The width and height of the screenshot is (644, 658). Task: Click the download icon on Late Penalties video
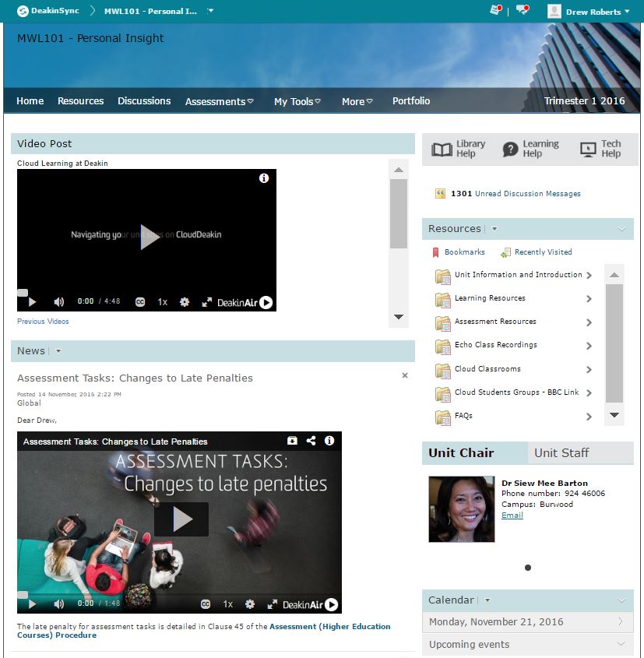pyautogui.click(x=293, y=441)
